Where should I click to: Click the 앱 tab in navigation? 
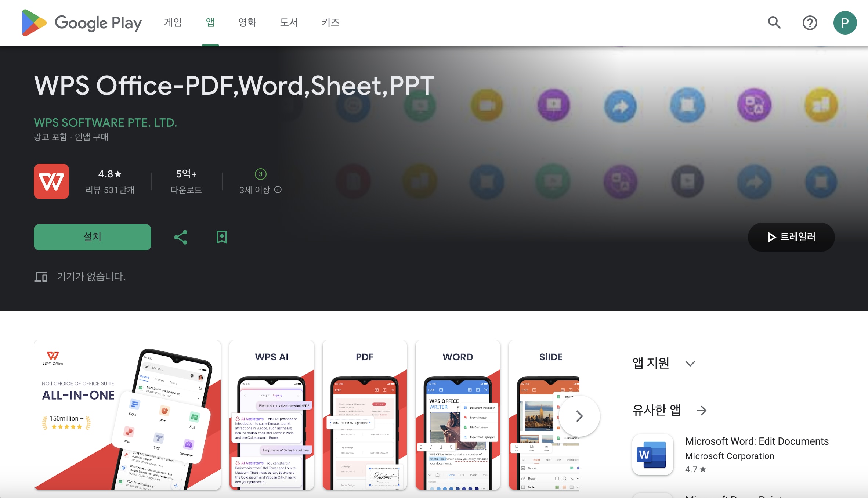click(210, 23)
